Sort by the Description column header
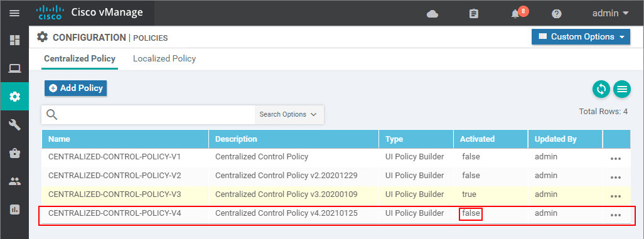644x239 pixels. click(294, 139)
